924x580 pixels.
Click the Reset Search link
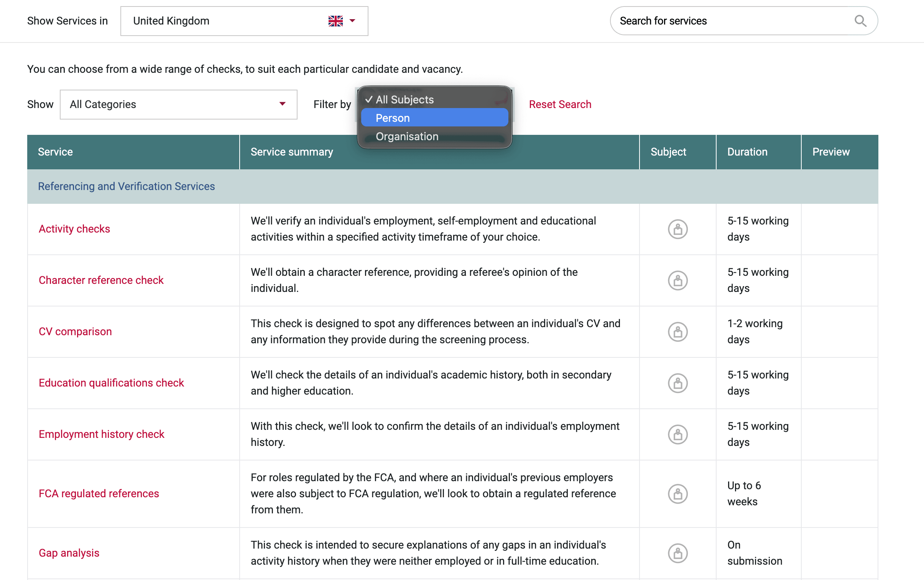(560, 105)
